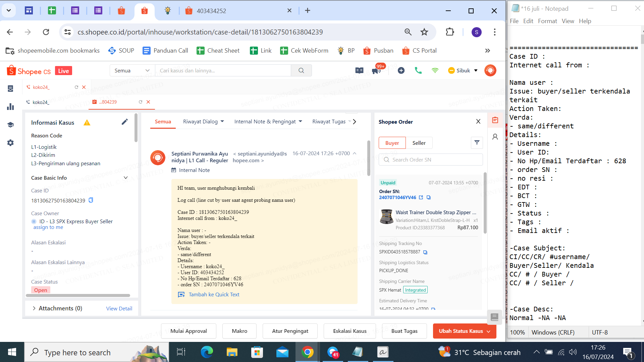The height and width of the screenshot is (362, 644).
Task: Click the assign to me link
Action: coord(48,227)
